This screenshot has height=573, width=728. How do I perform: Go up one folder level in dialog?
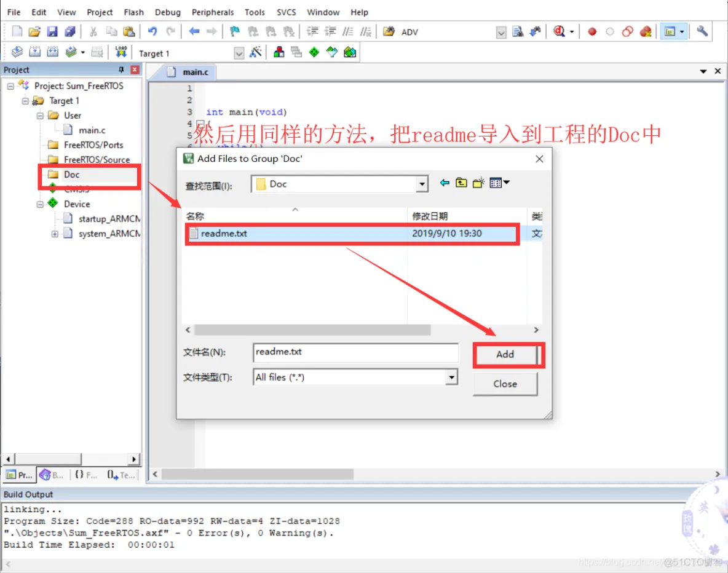point(461,183)
